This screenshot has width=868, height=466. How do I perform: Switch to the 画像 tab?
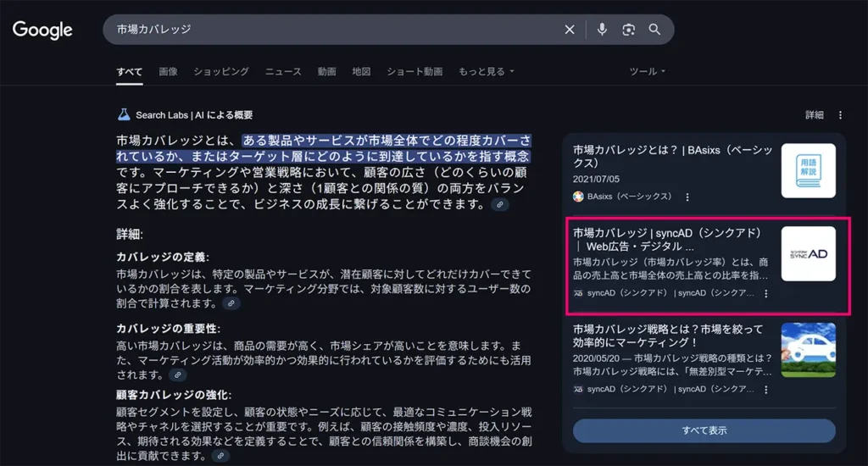click(x=168, y=71)
